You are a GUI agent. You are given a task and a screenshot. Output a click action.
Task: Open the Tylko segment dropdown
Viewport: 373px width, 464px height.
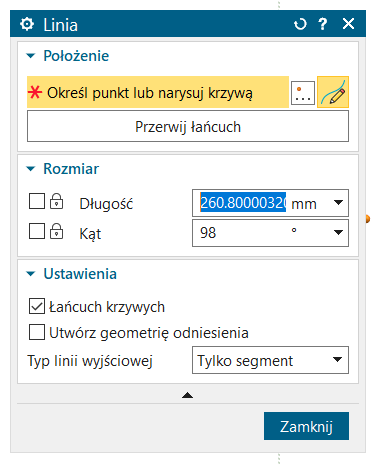coord(270,360)
